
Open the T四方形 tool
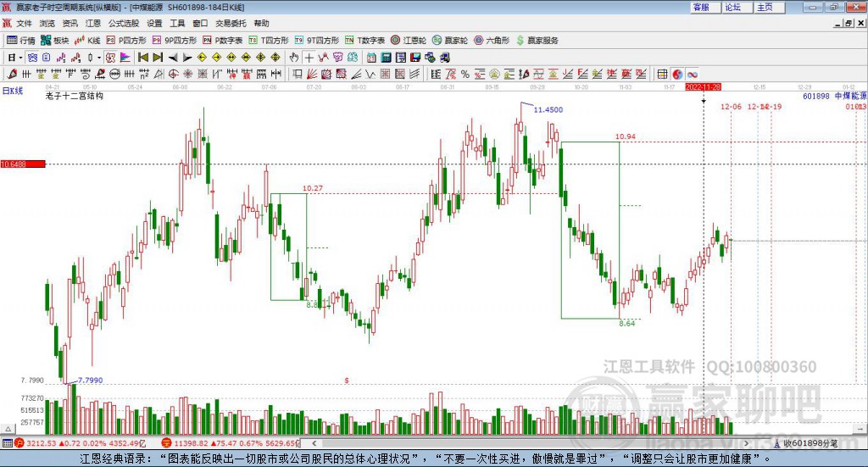(269, 41)
